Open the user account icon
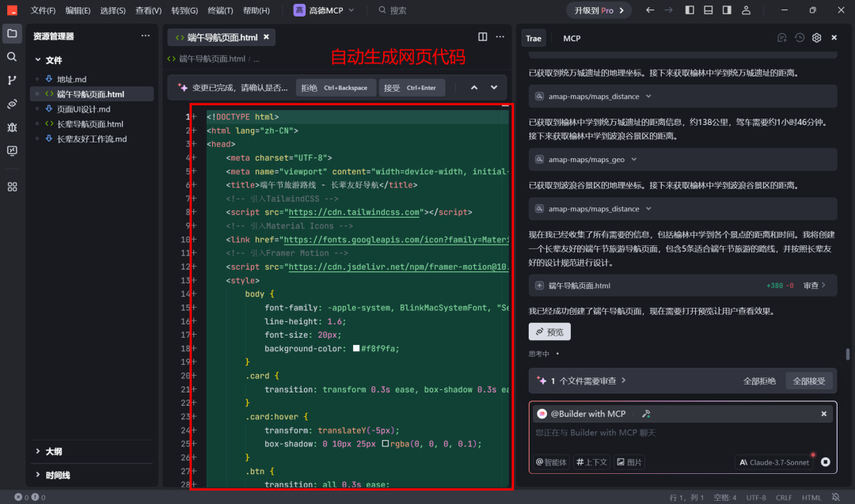This screenshot has height=504, width=855. tap(746, 10)
